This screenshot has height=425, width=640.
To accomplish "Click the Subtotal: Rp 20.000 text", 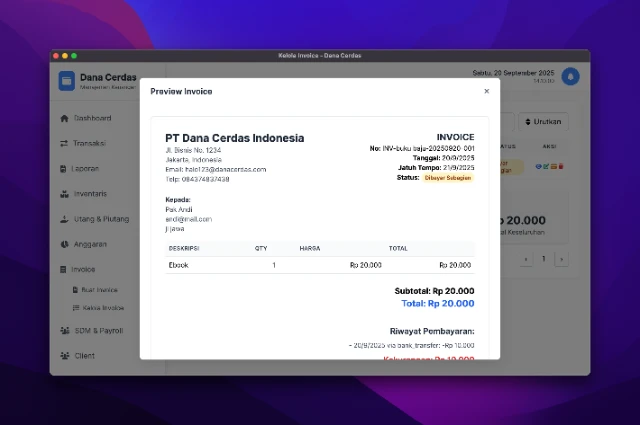I will pos(434,291).
